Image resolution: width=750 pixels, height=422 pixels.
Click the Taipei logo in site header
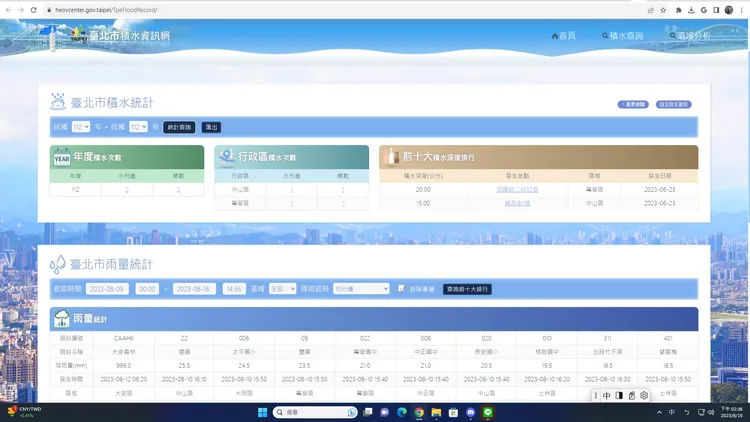pyautogui.click(x=77, y=35)
